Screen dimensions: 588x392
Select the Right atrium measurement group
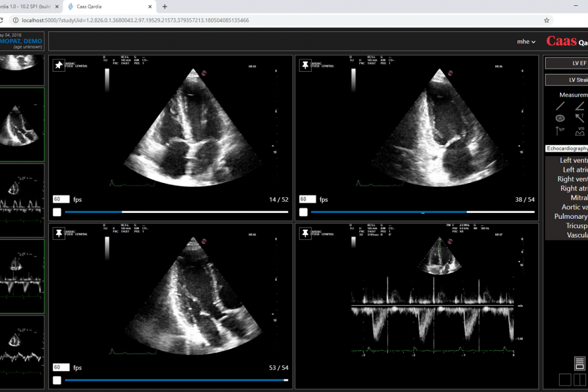(x=566, y=188)
